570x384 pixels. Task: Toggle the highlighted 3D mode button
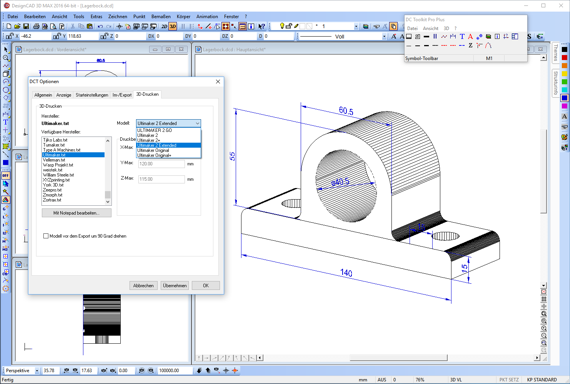pyautogui.click(x=173, y=26)
